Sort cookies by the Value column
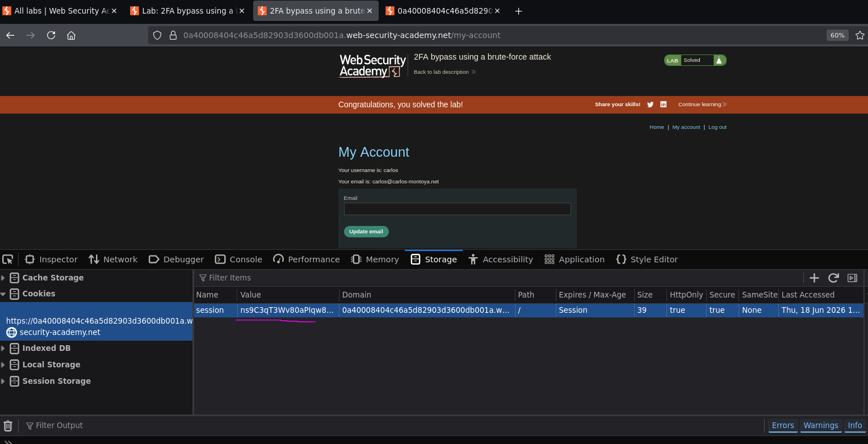The height and width of the screenshot is (444, 868). tap(288, 295)
